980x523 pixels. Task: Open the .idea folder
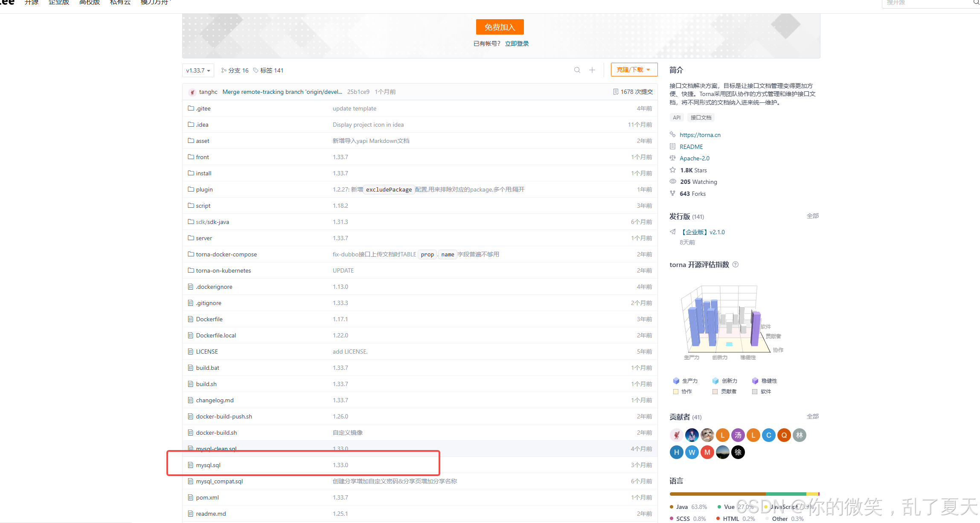click(x=202, y=125)
